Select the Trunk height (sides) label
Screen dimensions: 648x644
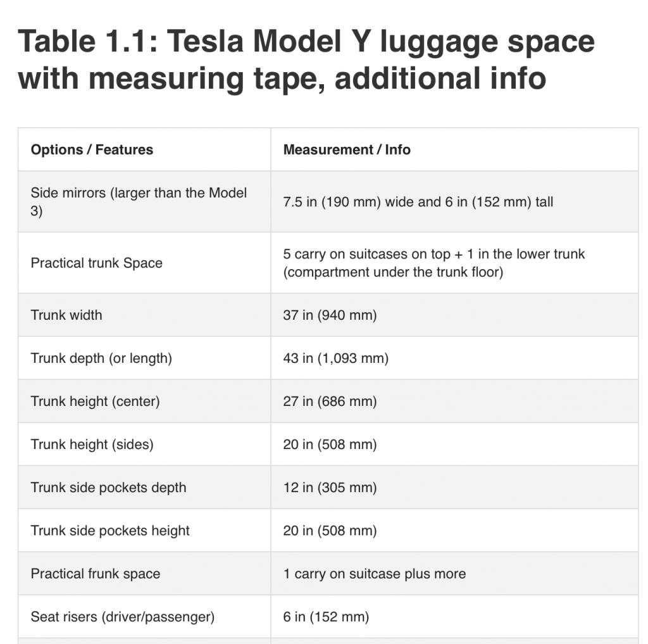[x=92, y=445]
